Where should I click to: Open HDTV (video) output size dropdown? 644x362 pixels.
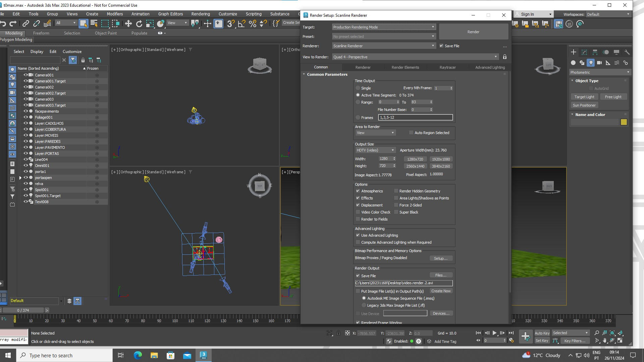(375, 150)
